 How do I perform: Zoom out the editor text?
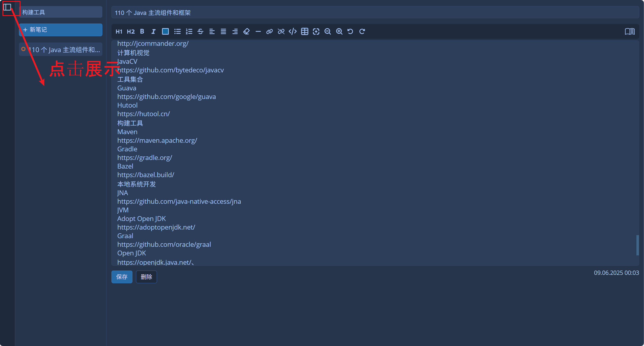coord(328,31)
